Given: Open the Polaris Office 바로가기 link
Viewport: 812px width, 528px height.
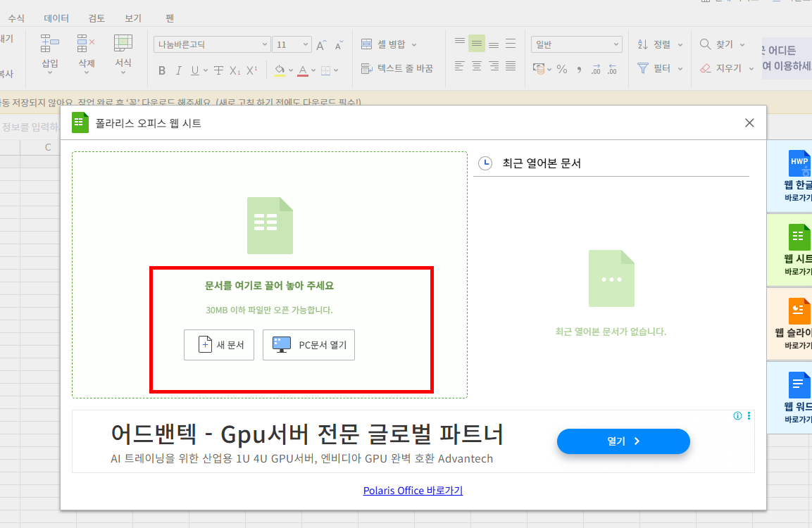Looking at the screenshot, I should (x=413, y=491).
